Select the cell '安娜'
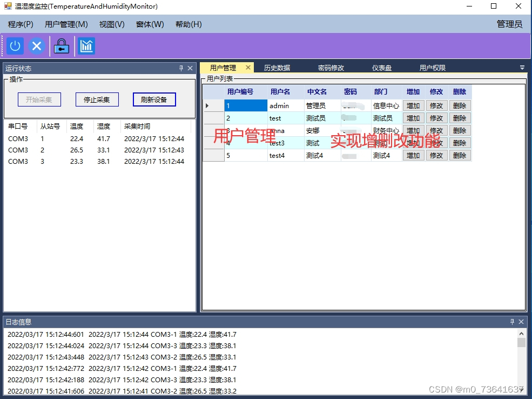Image resolution: width=532 pixels, height=399 pixels. pyautogui.click(x=322, y=131)
